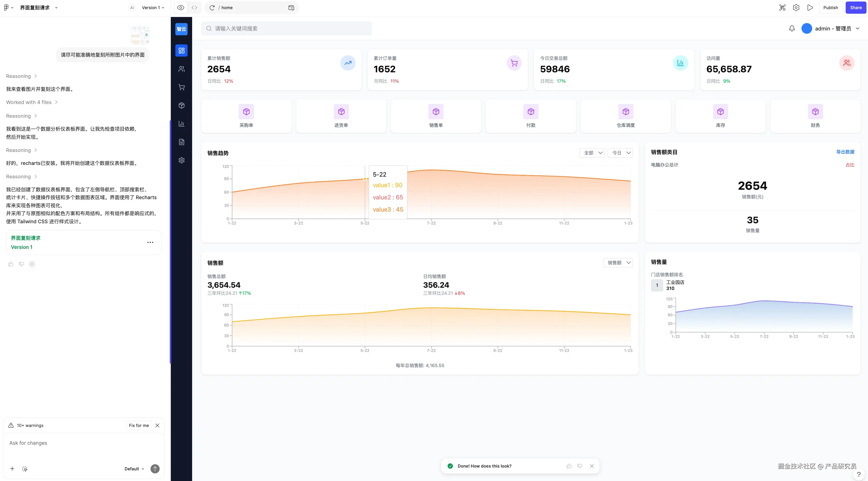Click thumbs up on the AI response
Image resolution: width=868 pixels, height=481 pixels.
tap(11, 264)
